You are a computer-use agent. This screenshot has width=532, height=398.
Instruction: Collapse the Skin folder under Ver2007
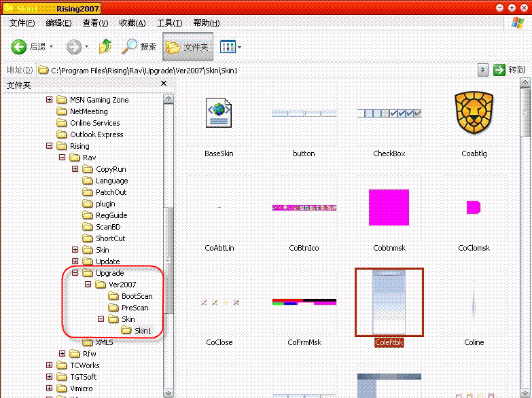(101, 319)
